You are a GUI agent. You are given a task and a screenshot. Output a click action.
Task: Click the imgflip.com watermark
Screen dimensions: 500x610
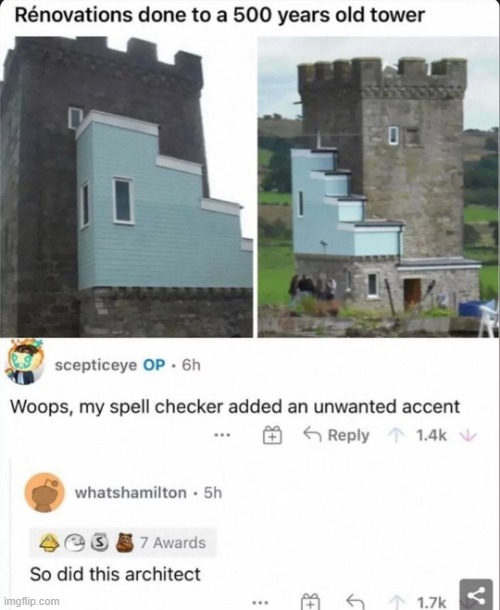pyautogui.click(x=32, y=601)
